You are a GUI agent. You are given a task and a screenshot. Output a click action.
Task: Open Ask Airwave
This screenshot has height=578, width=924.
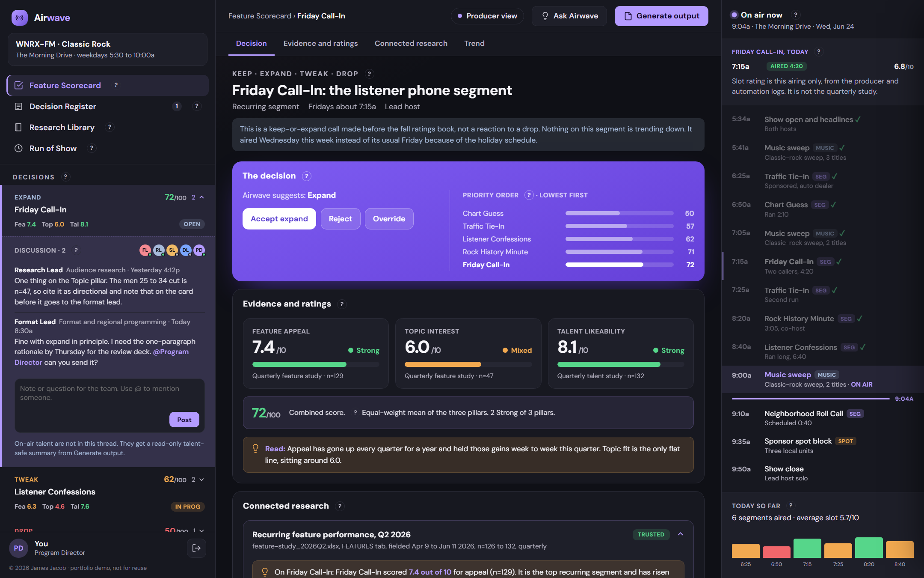[569, 16]
